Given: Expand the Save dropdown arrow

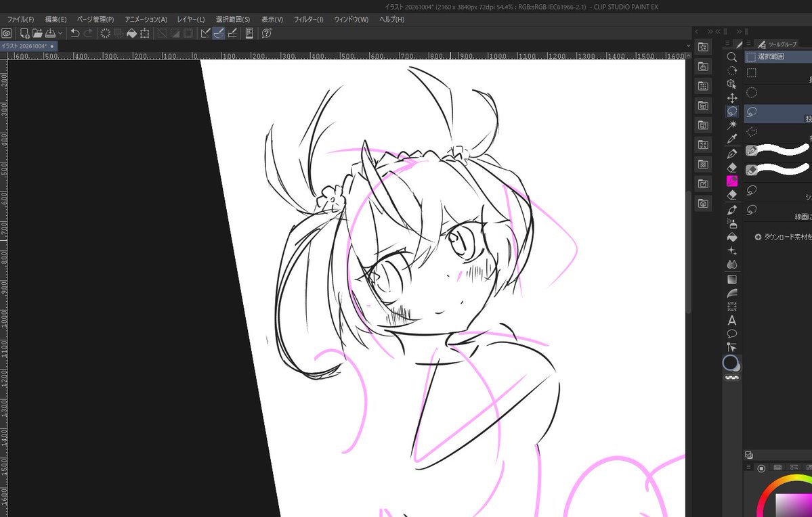Looking at the screenshot, I should [x=60, y=33].
